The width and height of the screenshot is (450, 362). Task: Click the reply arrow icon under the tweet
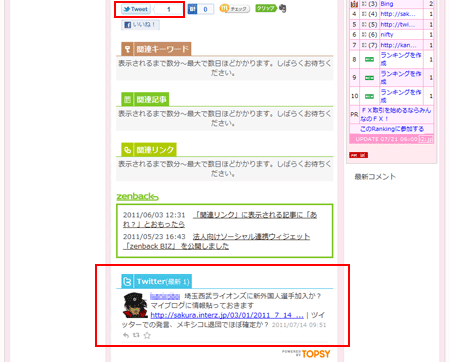coord(126,335)
